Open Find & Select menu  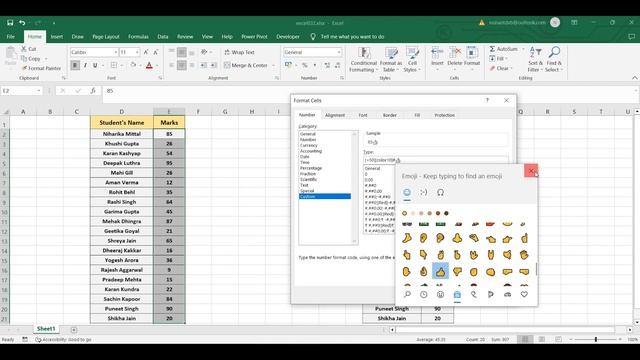point(554,60)
